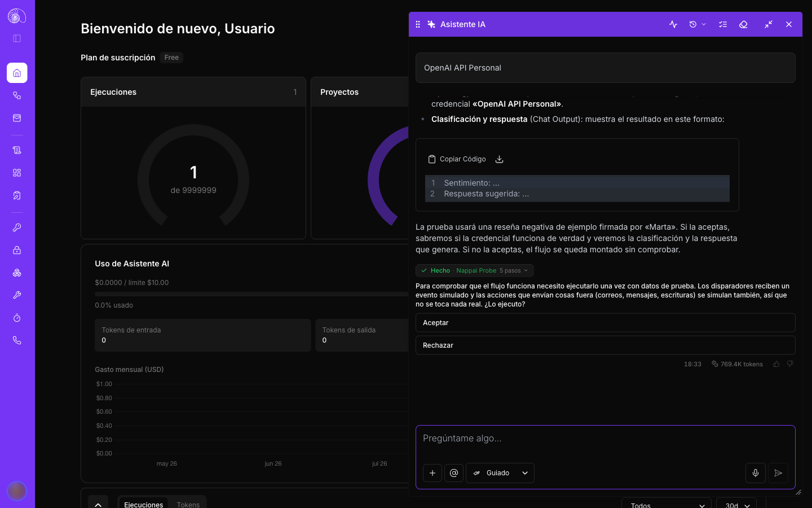Open the phone icon in sidebar
Viewport: 812px width, 508px height.
(17, 340)
